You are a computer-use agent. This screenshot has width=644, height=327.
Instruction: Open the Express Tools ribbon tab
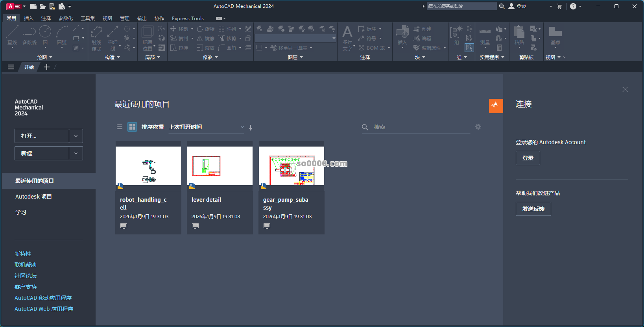188,19
